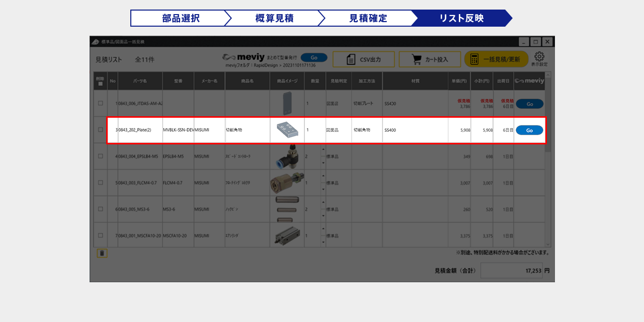Toggle the 削除 select-all header checkbox
Viewport: 644px width, 322px height.
click(101, 84)
